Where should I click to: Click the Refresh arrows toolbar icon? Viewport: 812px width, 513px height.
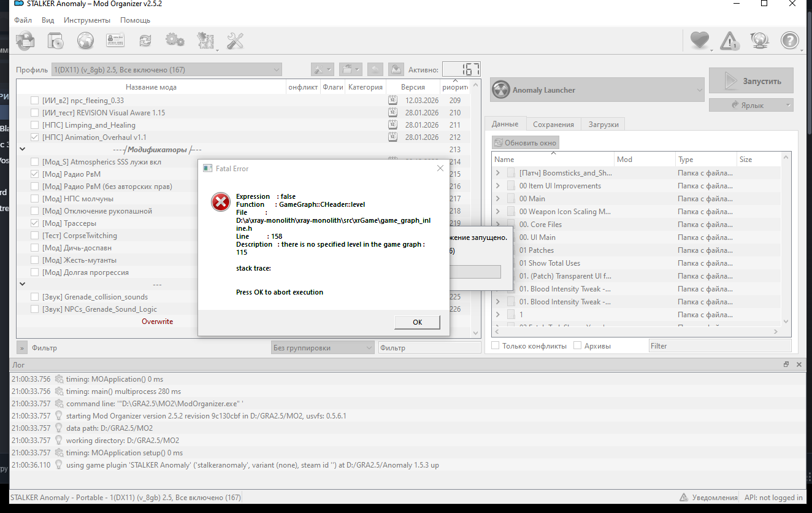click(x=145, y=41)
